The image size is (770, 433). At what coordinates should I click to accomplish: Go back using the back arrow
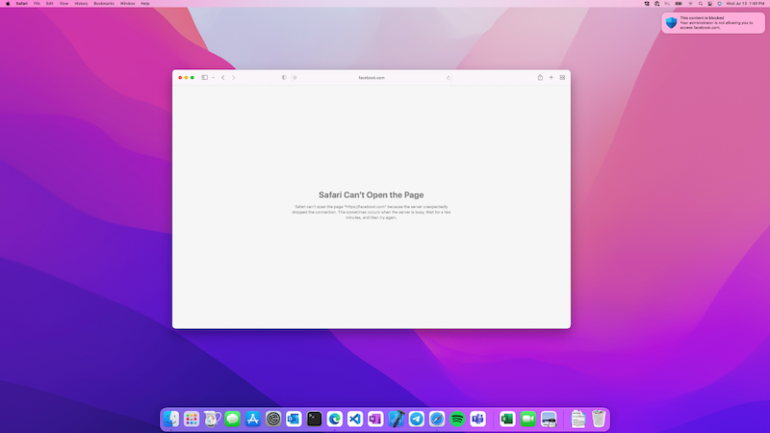click(223, 77)
